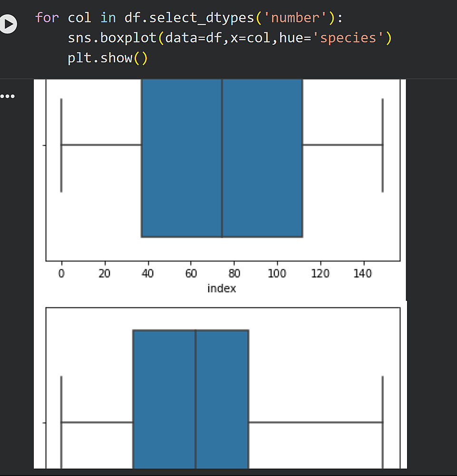Click sns.boxplot in the code cell
Screen dimensions: 457x476
[112, 38]
